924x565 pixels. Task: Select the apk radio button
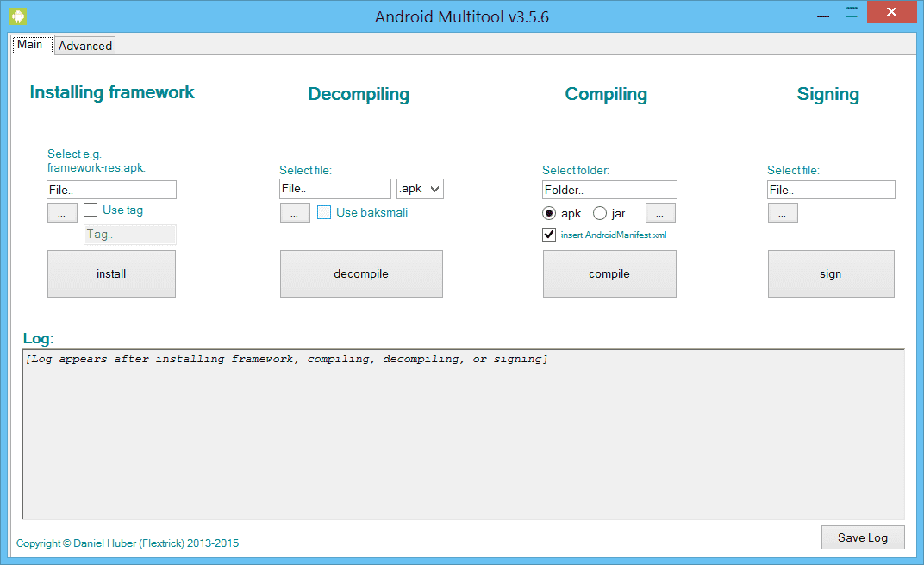(549, 213)
